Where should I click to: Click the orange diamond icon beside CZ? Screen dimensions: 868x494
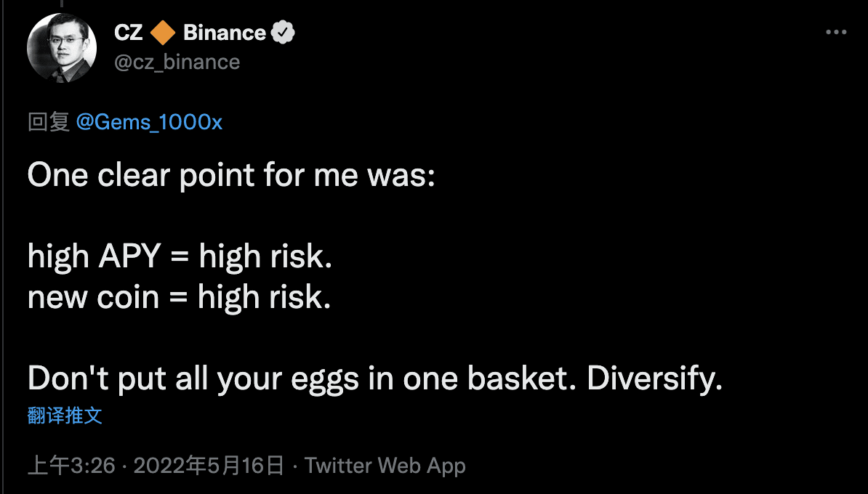(163, 33)
